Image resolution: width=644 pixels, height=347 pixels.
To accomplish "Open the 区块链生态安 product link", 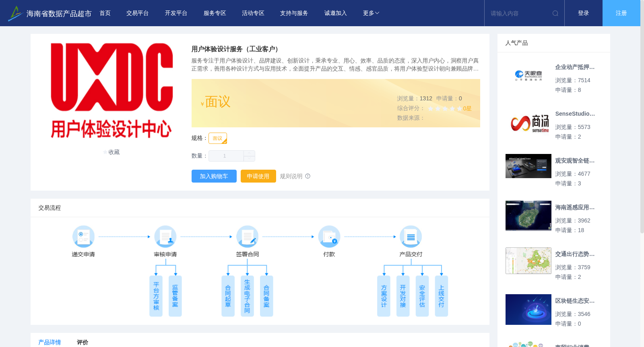I will tap(575, 301).
